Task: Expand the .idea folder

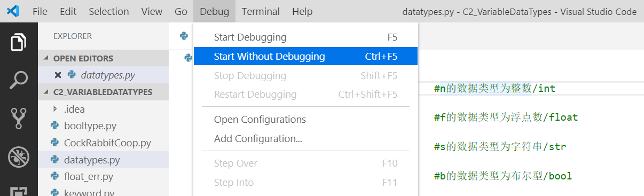Action: pyautogui.click(x=103, y=109)
